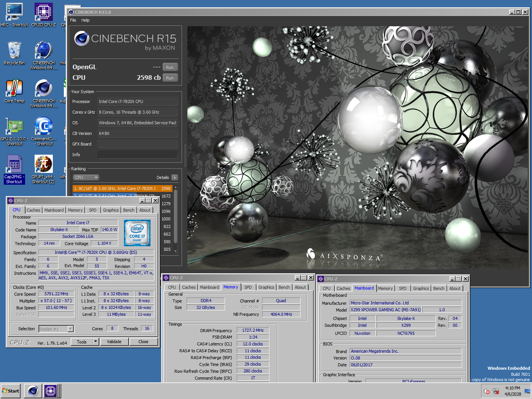This screenshot has height=399, width=532.
Task: Open HRC Shortcut desktop icon
Action: tap(14, 15)
